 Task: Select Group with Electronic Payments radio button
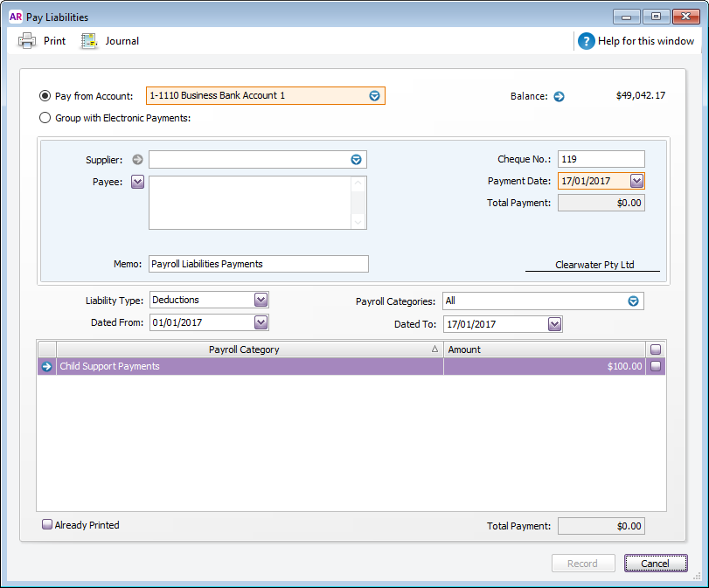(x=45, y=118)
